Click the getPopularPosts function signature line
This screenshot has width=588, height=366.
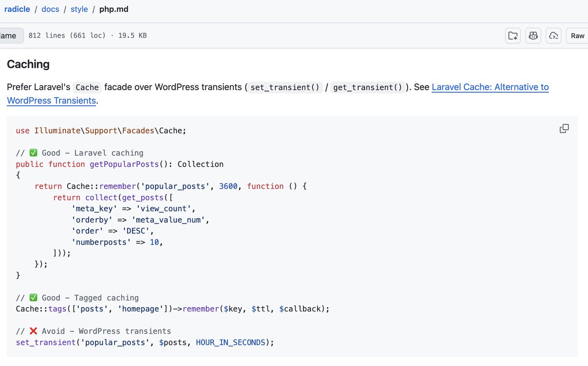pyautogui.click(x=120, y=164)
